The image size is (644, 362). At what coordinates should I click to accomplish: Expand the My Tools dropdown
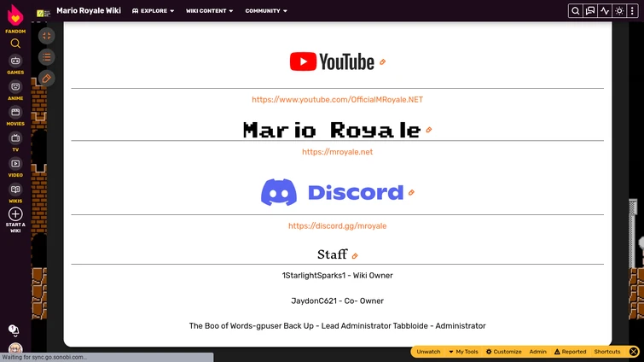pos(463,352)
